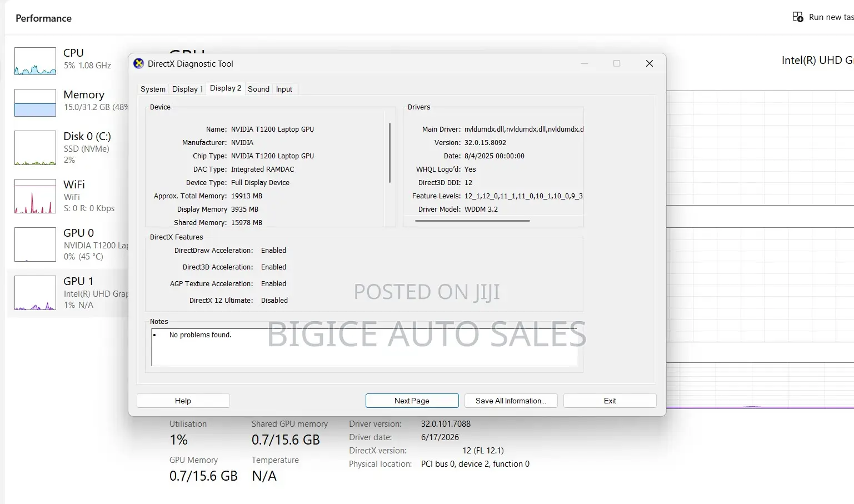The width and height of the screenshot is (854, 504).
Task: Click DAC Type value Integrated RAMDAC
Action: point(263,169)
